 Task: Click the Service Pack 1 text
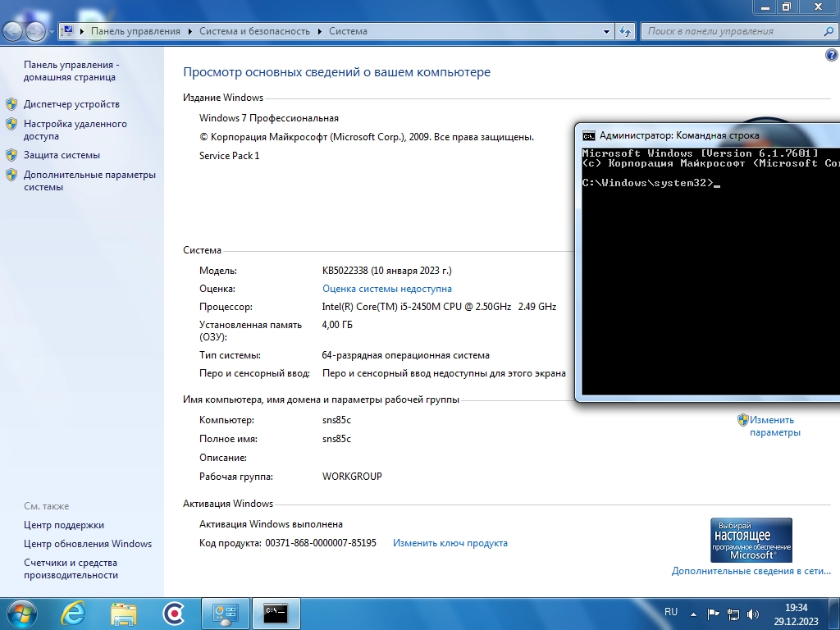pyautogui.click(x=230, y=155)
